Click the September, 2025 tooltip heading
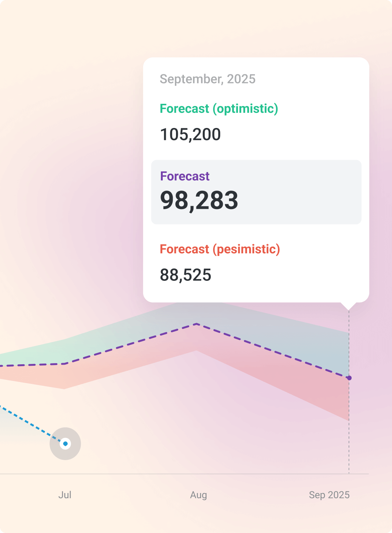The image size is (392, 533). pos(208,79)
